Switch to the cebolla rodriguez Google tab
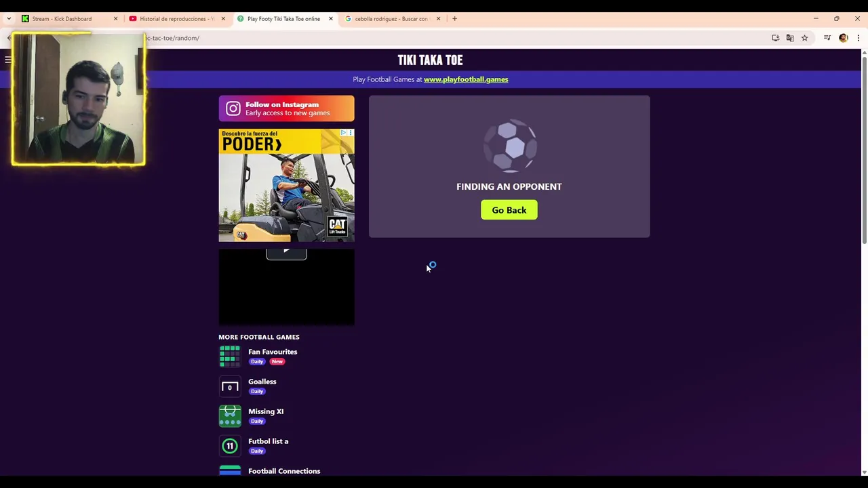Image resolution: width=868 pixels, height=488 pixels. 391,19
